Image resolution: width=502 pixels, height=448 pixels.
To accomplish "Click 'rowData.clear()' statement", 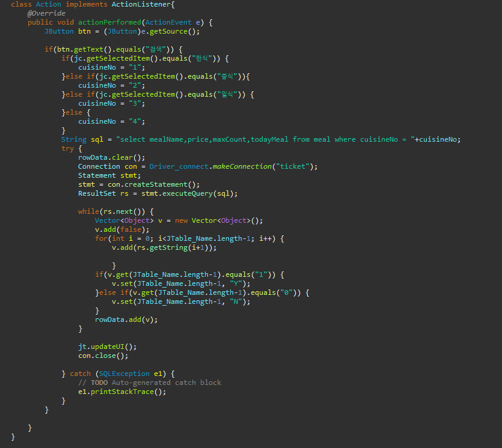I will pyautogui.click(x=111, y=157).
